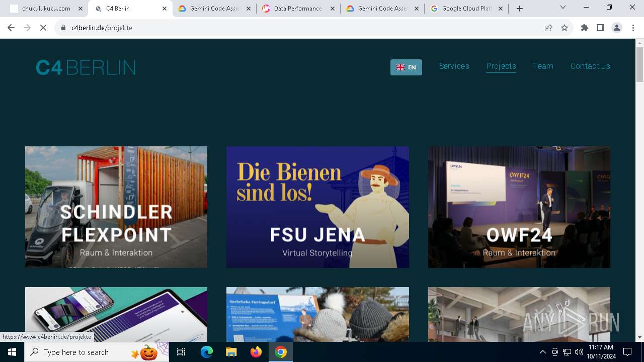
Task: Open Task View on the taskbar
Action: point(182,352)
